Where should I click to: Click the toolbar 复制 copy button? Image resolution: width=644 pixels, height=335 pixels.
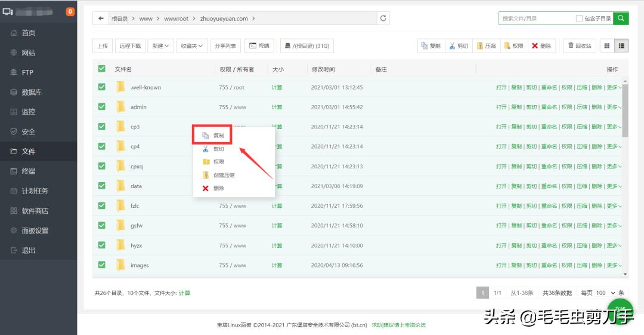(x=431, y=45)
